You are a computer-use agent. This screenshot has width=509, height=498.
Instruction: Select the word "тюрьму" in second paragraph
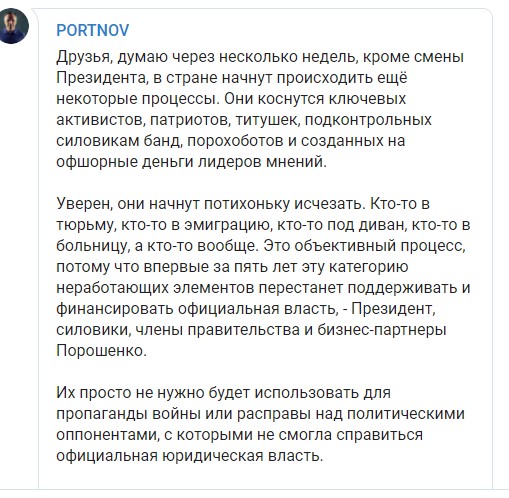(86, 225)
